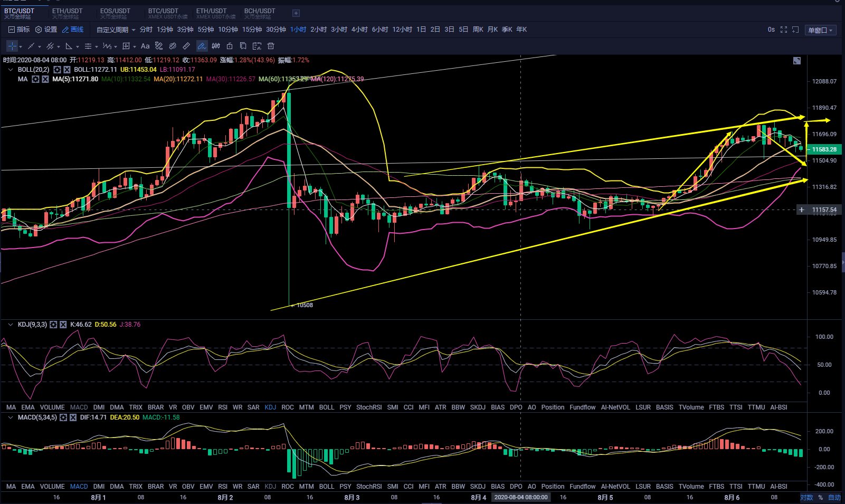Screen dimensions: 845x504
Task: Switch to the ETH/USDT XMEX tab
Action: coord(215,13)
